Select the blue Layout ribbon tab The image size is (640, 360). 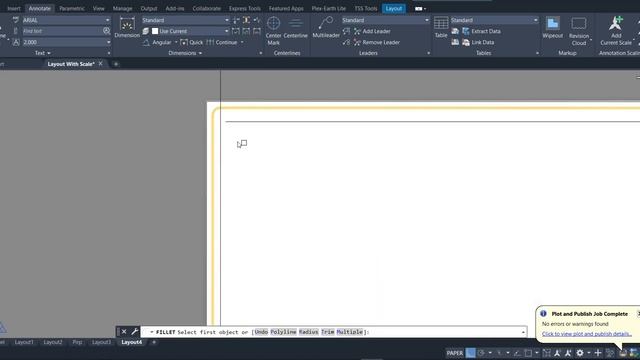click(x=393, y=8)
